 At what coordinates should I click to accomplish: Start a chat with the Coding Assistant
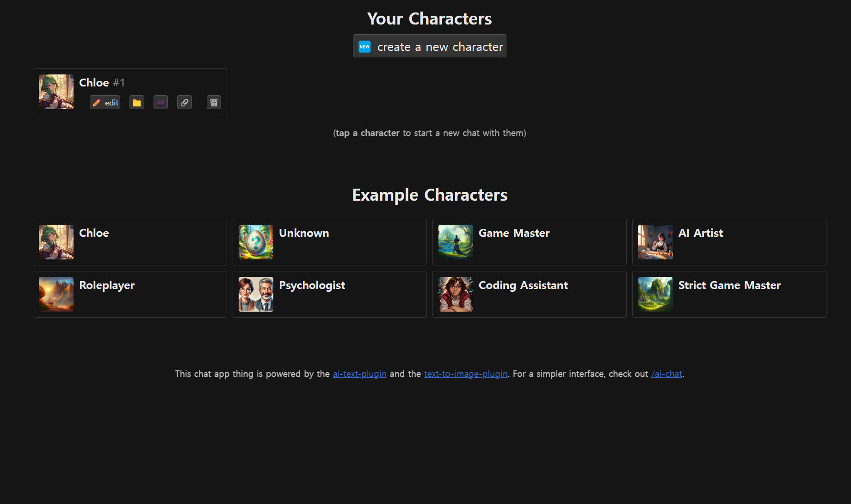pyautogui.click(x=530, y=294)
